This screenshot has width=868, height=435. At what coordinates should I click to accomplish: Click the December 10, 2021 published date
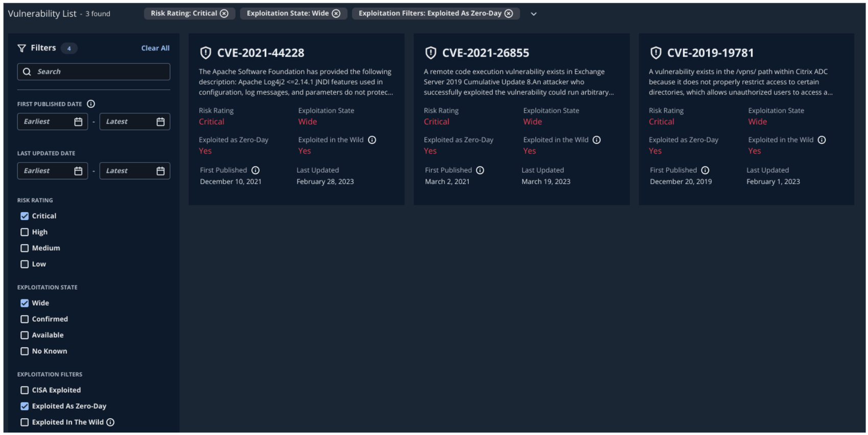pyautogui.click(x=231, y=182)
